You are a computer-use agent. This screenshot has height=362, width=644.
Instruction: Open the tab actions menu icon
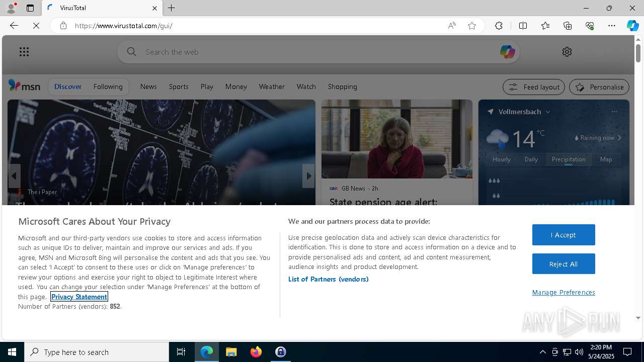tap(30, 8)
